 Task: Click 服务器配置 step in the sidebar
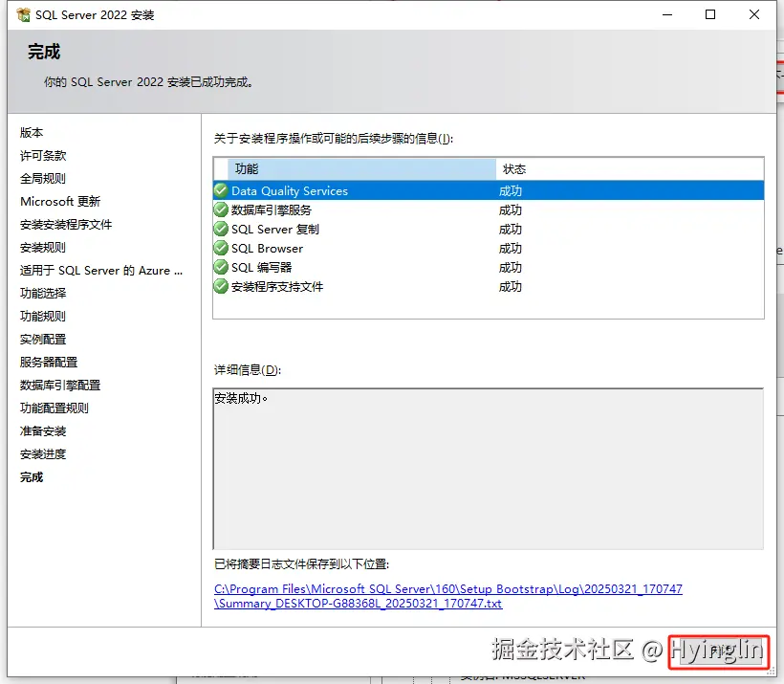tap(49, 363)
